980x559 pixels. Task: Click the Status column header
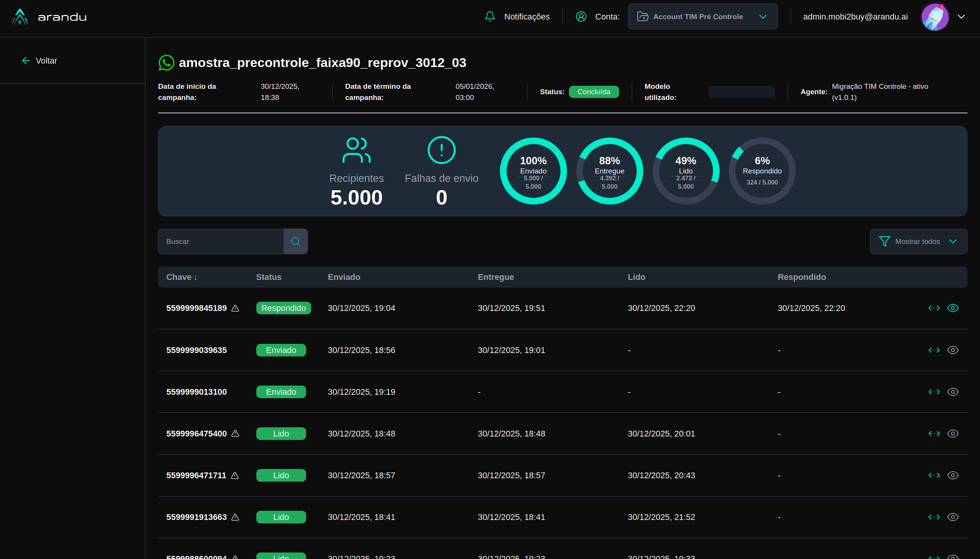[x=269, y=277]
